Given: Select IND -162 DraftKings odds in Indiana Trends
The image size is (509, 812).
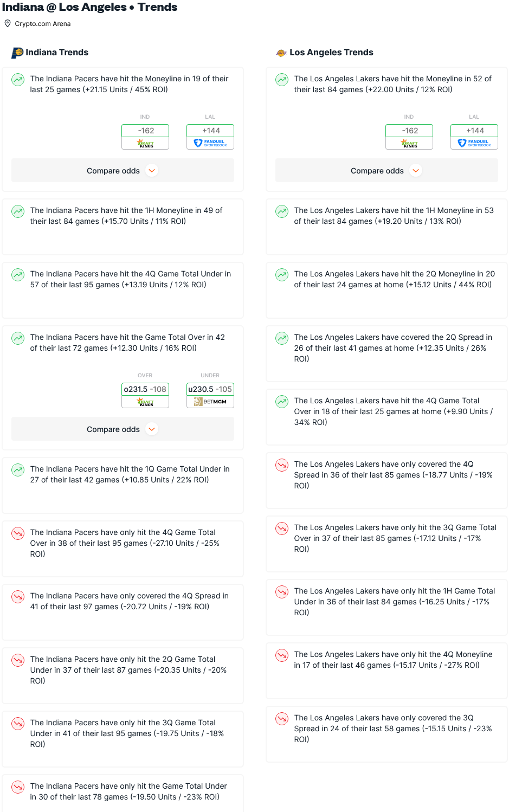Looking at the screenshot, I should click(x=145, y=137).
